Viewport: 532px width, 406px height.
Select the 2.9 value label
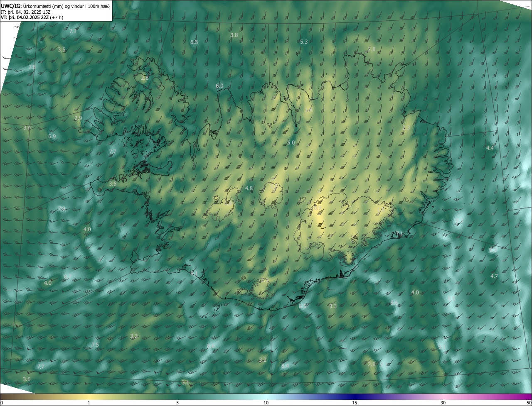[78, 118]
